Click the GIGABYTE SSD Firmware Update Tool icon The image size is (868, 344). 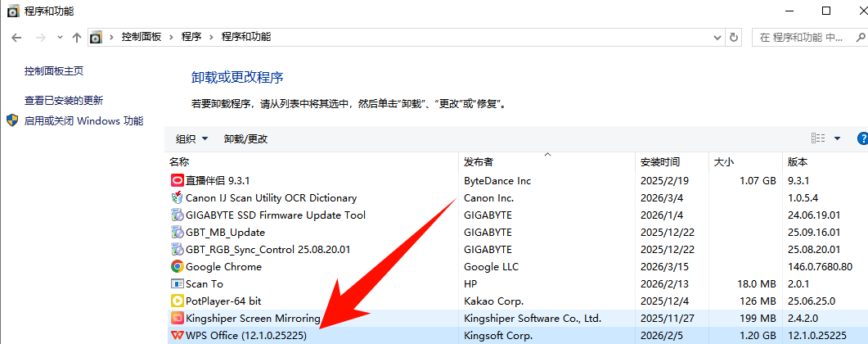pos(178,215)
